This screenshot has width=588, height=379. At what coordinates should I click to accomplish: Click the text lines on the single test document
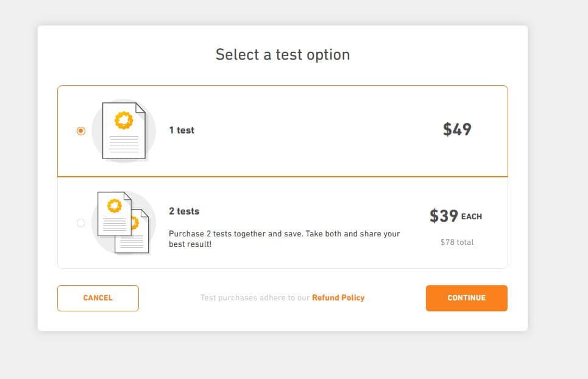(x=124, y=145)
